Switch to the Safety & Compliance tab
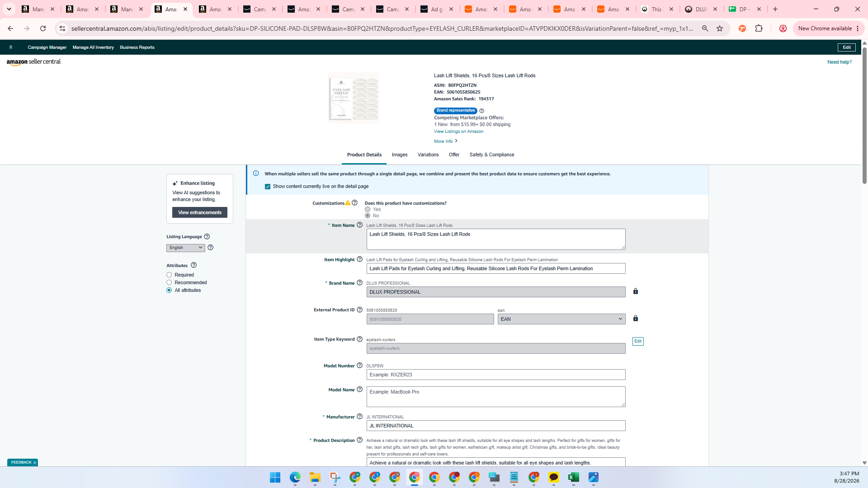Image resolution: width=868 pixels, height=488 pixels. click(x=492, y=155)
